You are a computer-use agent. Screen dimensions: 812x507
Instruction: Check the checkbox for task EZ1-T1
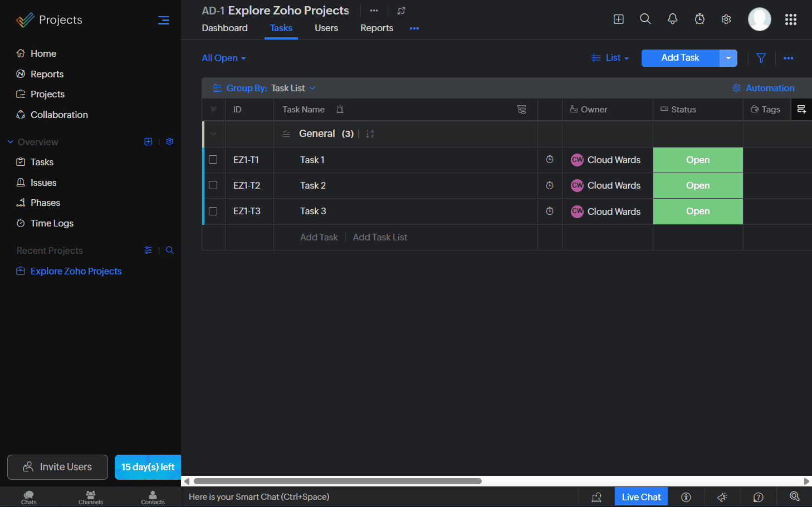point(213,160)
